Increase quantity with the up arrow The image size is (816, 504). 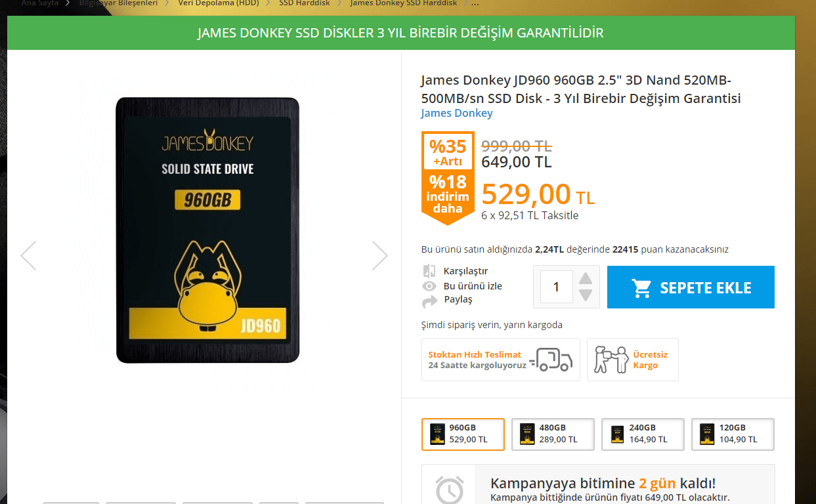point(586,278)
